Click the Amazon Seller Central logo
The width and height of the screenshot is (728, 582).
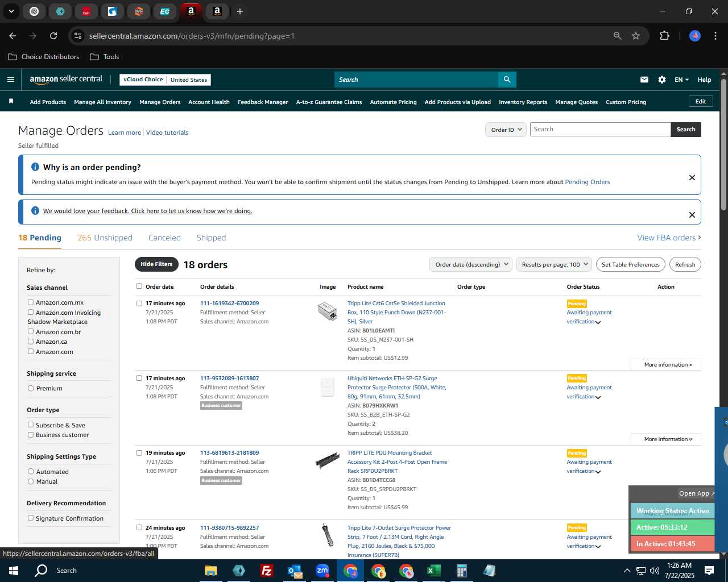tap(66, 80)
